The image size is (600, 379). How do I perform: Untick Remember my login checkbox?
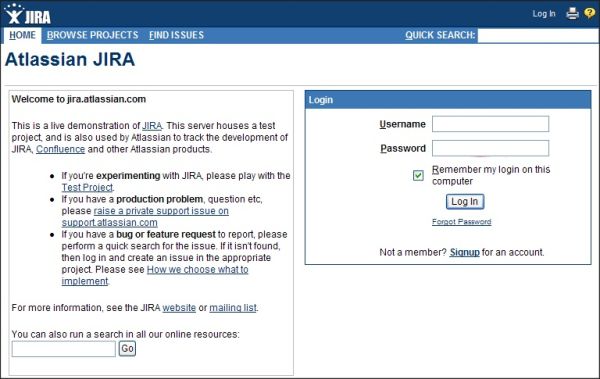tap(418, 176)
